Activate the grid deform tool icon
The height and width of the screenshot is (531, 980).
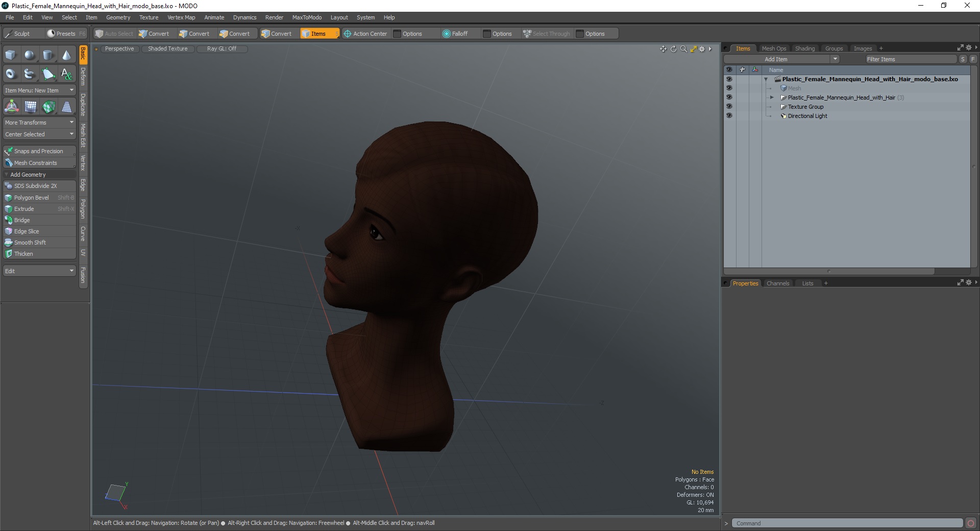point(30,107)
